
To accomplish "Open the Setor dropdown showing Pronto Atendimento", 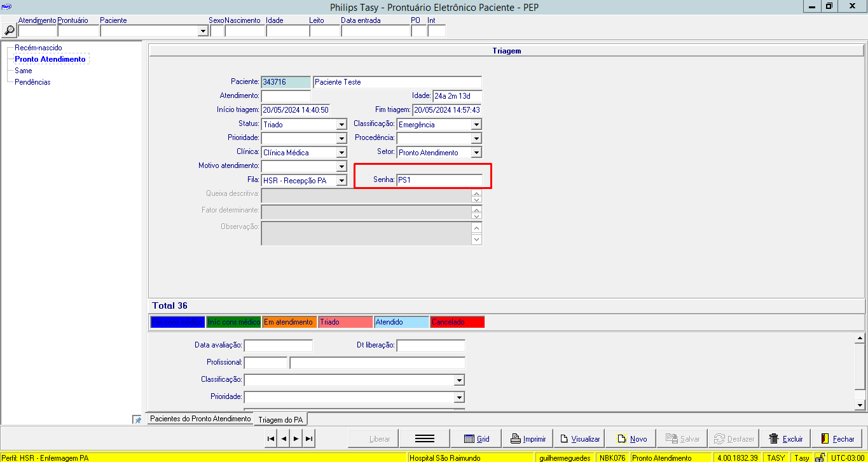I will pos(476,153).
